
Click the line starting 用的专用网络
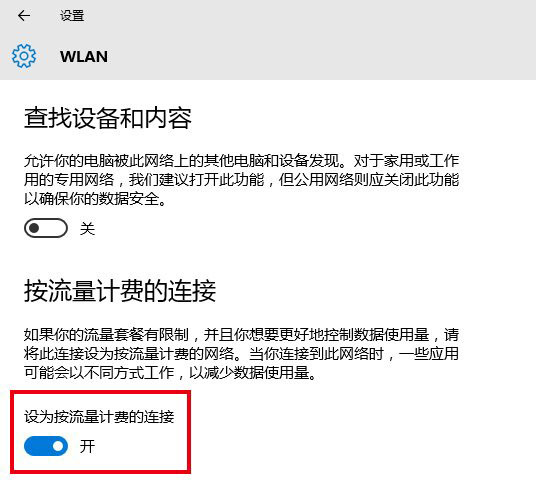[x=241, y=179]
